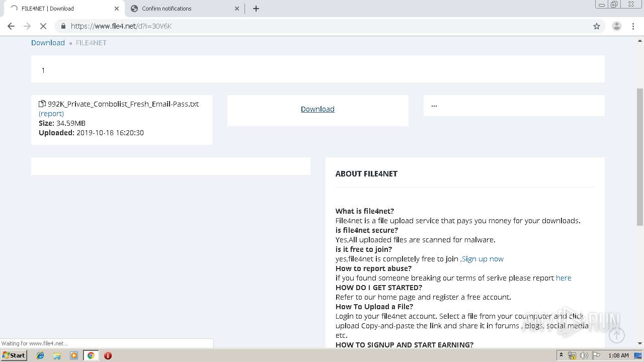644x362 pixels.
Task: Launch Internet Explorer from the taskbar
Action: click(x=40, y=355)
